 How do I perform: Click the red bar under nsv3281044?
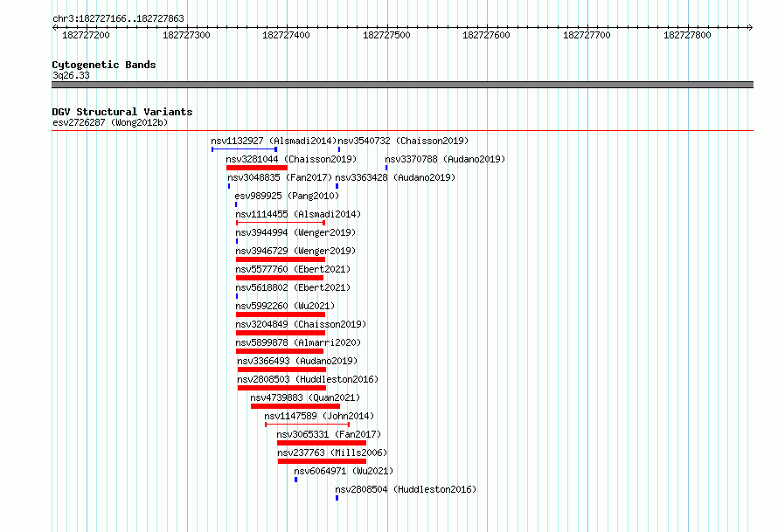click(257, 168)
